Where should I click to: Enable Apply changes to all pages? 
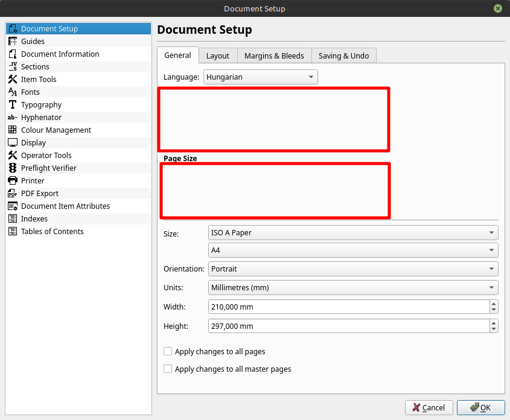pyautogui.click(x=168, y=351)
